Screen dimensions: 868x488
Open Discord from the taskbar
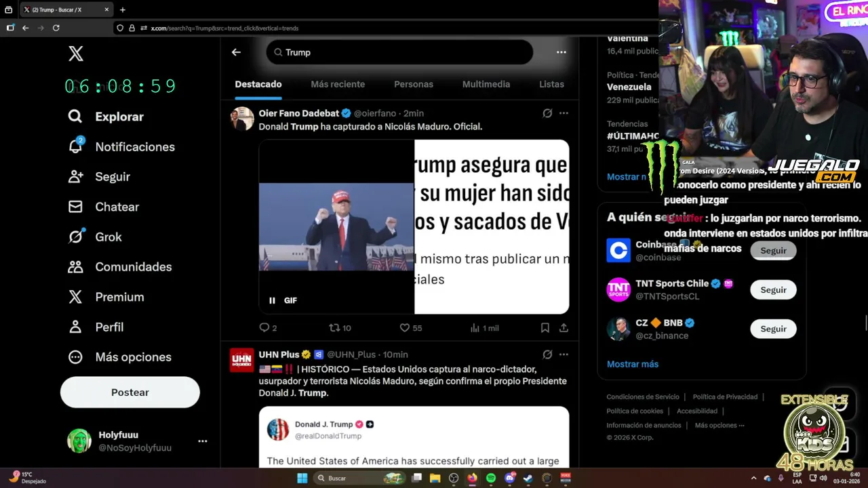pos(509,478)
